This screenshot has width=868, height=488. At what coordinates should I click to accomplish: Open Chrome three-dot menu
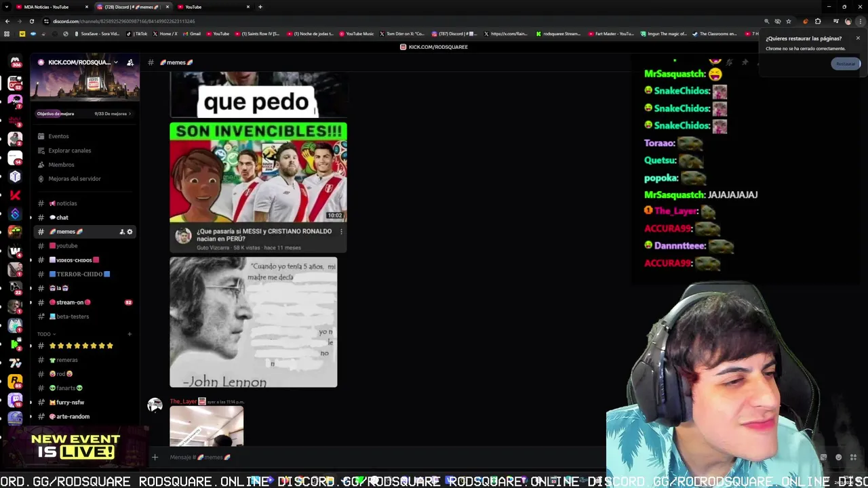pyautogui.click(x=860, y=21)
